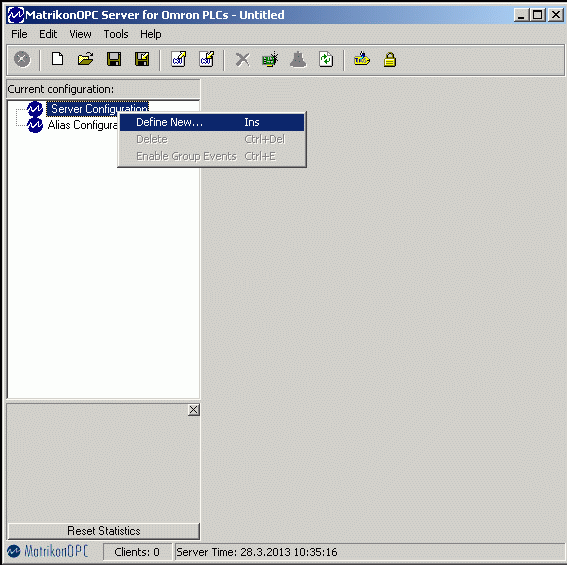567x565 pixels.
Task: Click the grey bell toolbar icon
Action: tap(298, 59)
